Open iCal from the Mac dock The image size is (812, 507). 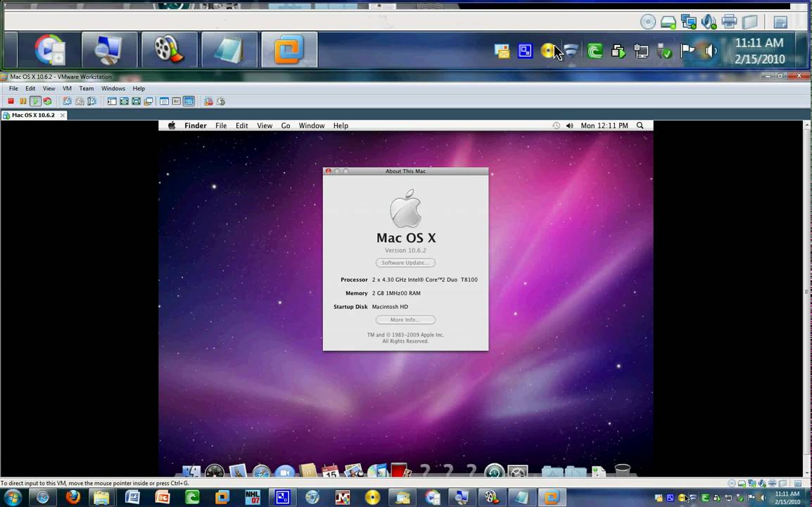point(331,470)
